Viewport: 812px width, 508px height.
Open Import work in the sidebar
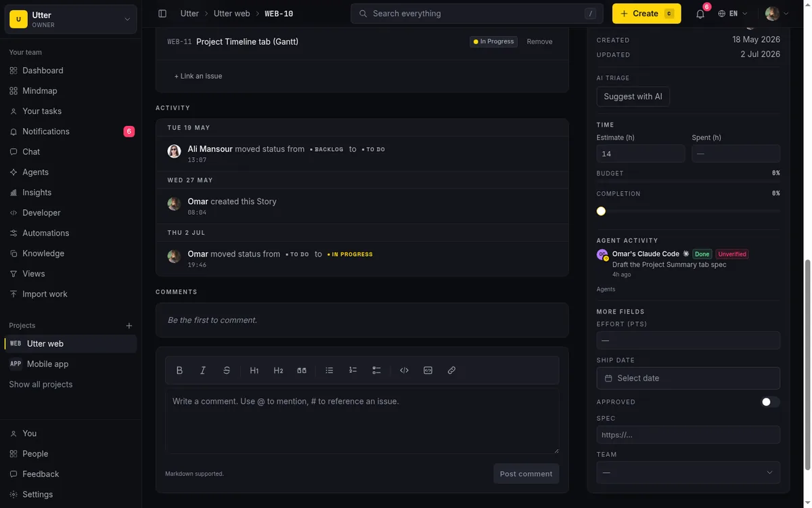[70, 294]
